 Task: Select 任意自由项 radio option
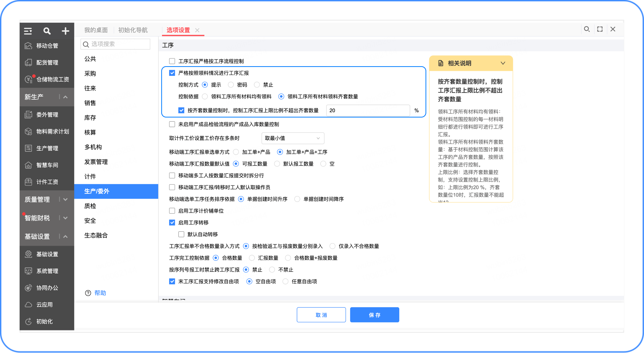pos(285,281)
